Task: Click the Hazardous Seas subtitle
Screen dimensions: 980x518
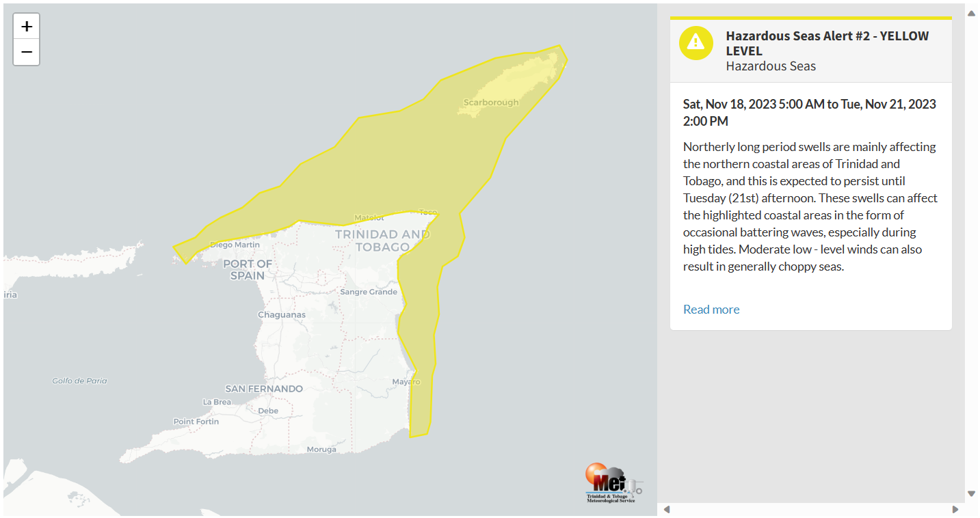Action: coord(771,66)
